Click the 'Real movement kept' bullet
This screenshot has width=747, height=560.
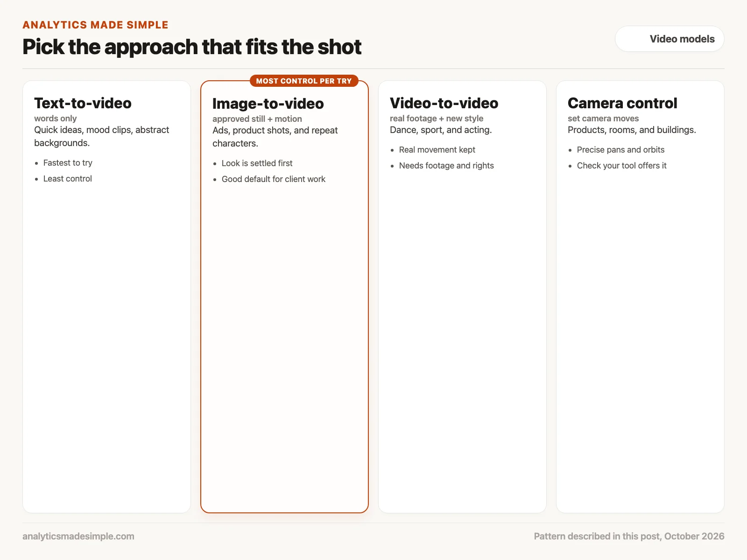(x=437, y=150)
